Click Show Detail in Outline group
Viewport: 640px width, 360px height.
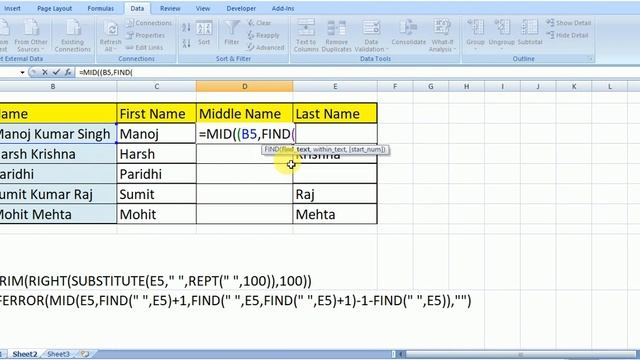click(569, 23)
